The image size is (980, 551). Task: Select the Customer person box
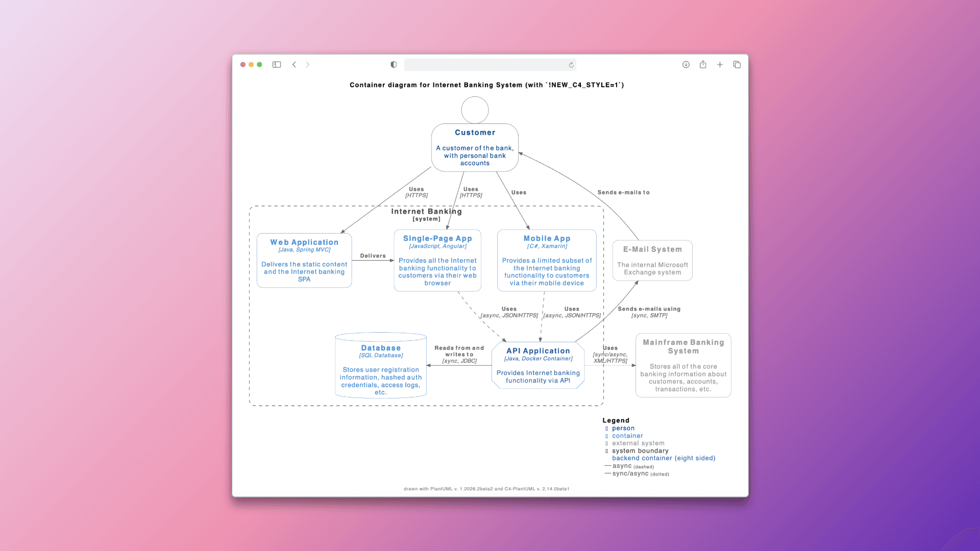[475, 147]
